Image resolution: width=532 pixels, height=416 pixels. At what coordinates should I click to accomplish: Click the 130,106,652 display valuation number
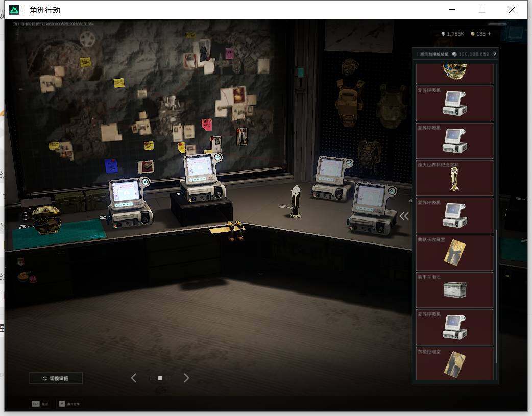coord(474,54)
